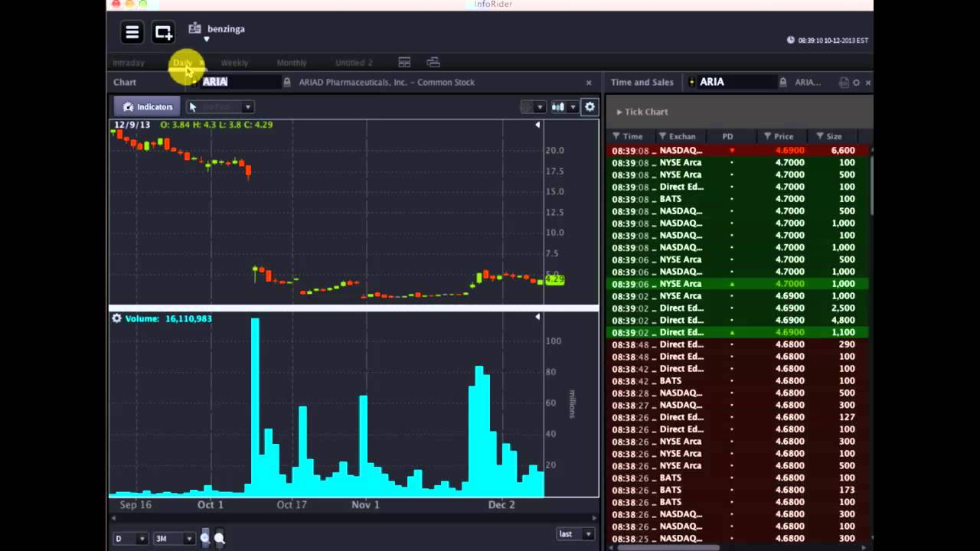980x551 pixels.
Task: Collapse the volume pane arrow
Action: click(x=537, y=317)
